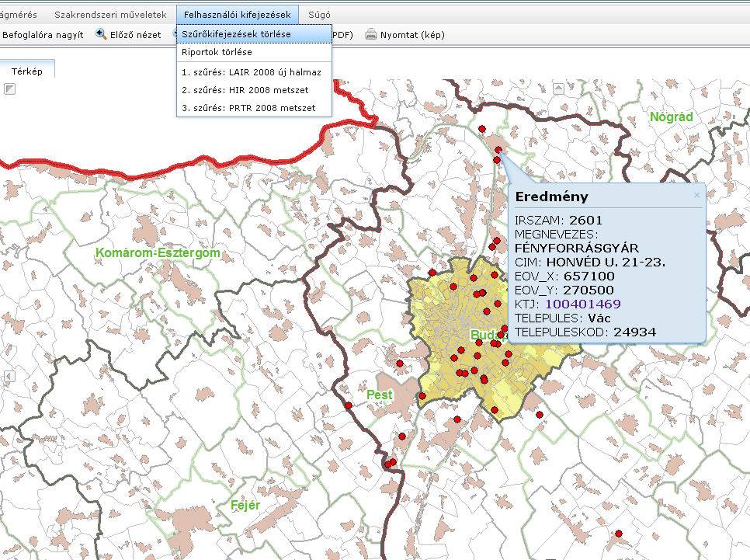The height and width of the screenshot is (560, 750).
Task: Select the red marker left of the Pest label
Action: tap(349, 405)
